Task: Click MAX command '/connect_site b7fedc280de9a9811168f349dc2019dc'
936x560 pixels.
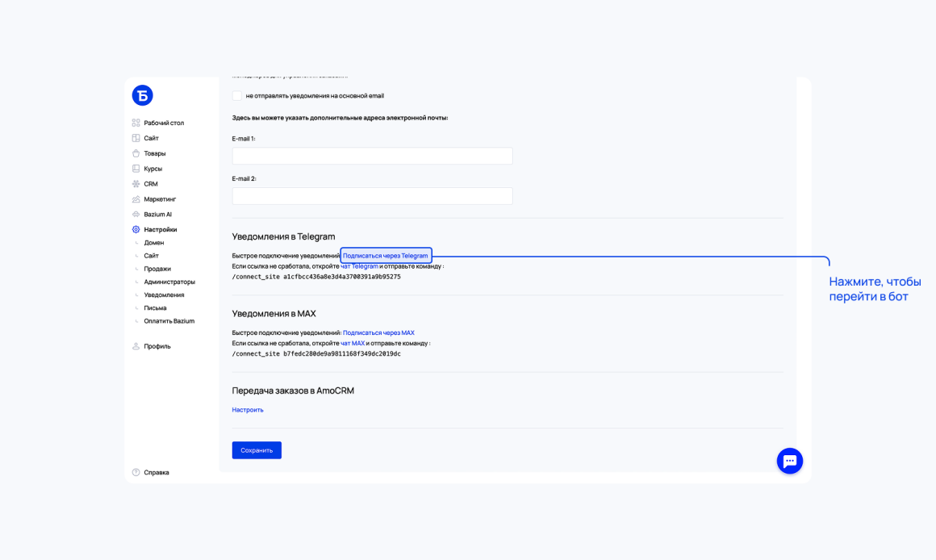Action: 316,354
